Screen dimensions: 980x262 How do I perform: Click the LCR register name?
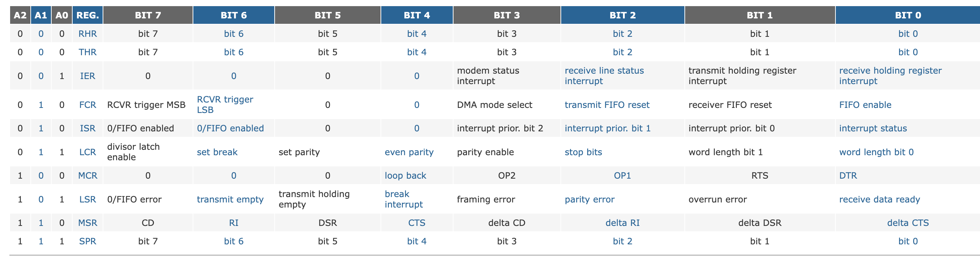[x=87, y=152]
